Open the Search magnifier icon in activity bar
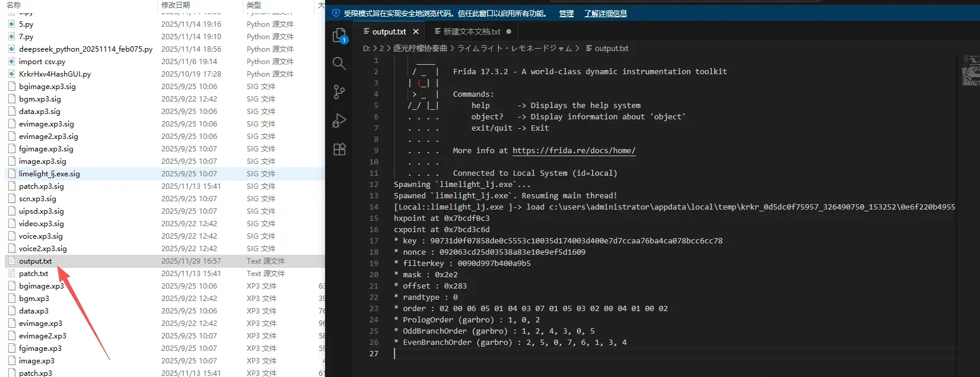 pyautogui.click(x=339, y=64)
